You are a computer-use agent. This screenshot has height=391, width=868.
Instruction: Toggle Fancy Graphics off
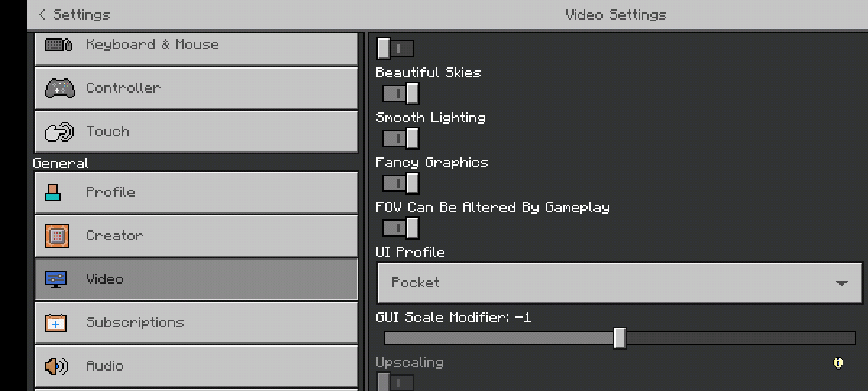[401, 183]
